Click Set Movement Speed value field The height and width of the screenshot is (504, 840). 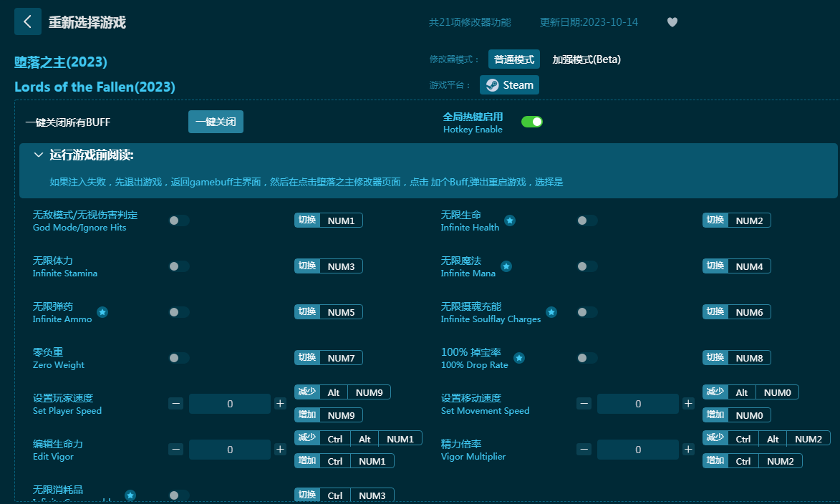coord(638,404)
